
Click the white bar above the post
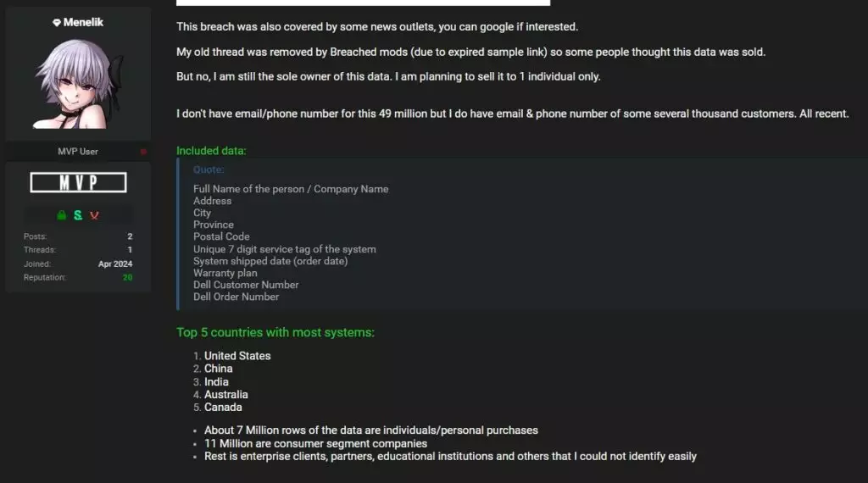pyautogui.click(x=363, y=3)
